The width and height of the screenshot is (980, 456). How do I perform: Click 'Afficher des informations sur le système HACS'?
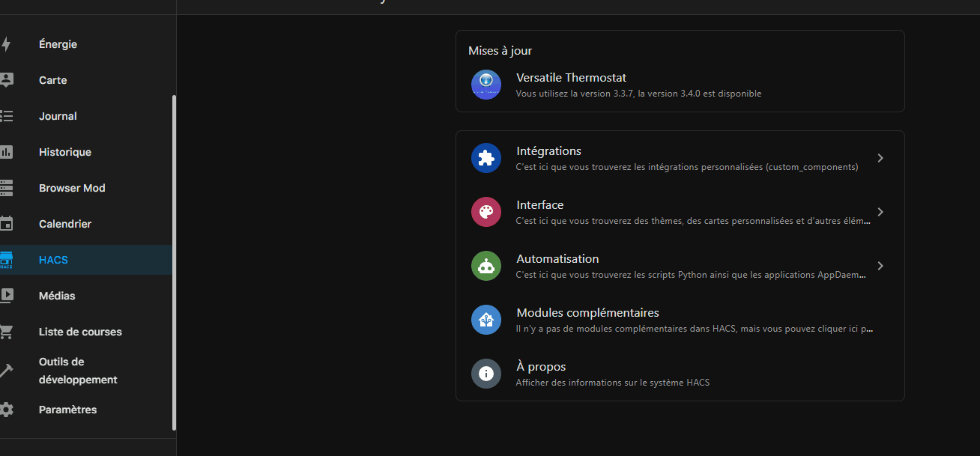point(612,383)
